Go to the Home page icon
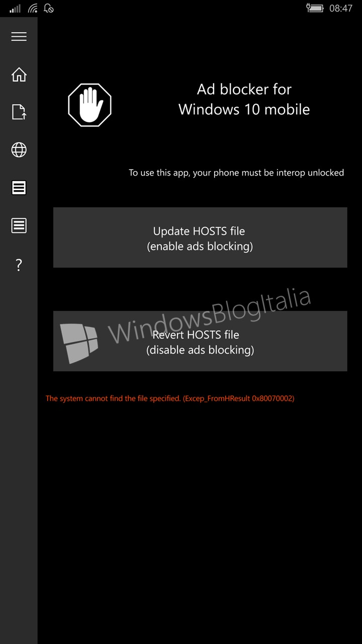The height and width of the screenshot is (644, 362). 19,74
